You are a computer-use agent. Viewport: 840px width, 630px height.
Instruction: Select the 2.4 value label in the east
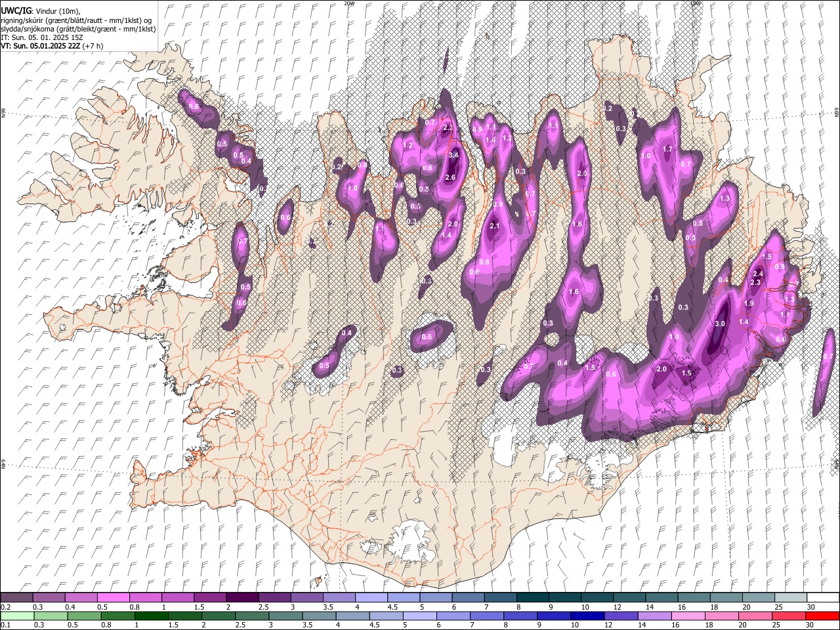point(758,274)
